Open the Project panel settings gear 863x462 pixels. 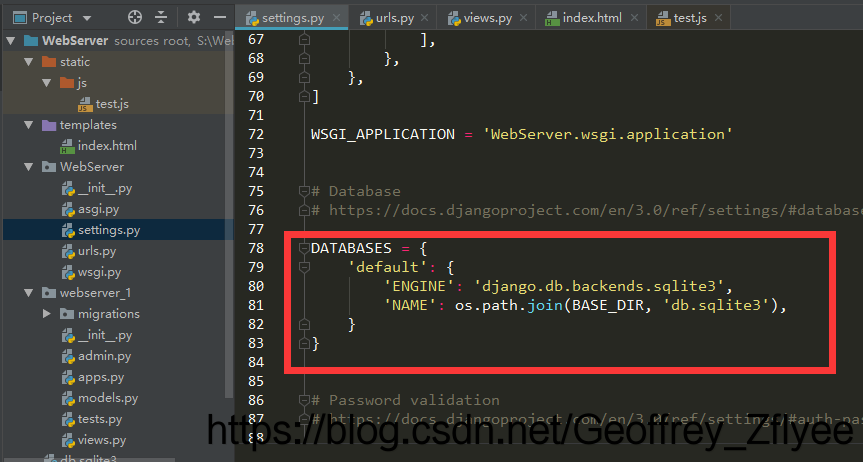click(x=193, y=18)
